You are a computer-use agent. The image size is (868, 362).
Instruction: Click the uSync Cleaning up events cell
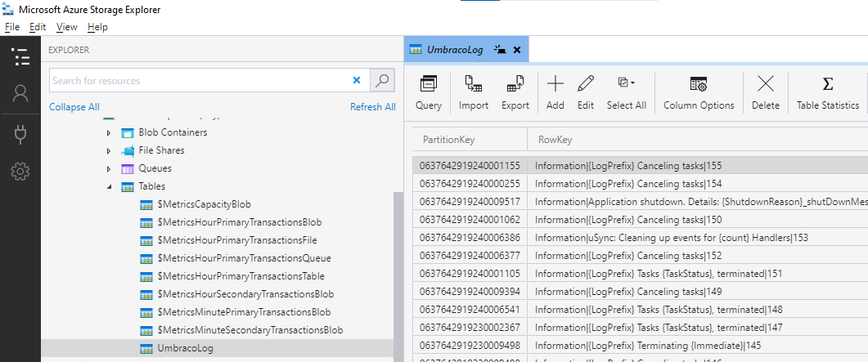(698, 238)
